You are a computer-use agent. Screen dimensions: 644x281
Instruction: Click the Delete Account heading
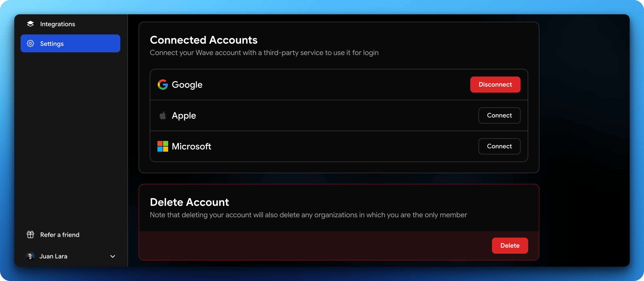click(x=189, y=202)
